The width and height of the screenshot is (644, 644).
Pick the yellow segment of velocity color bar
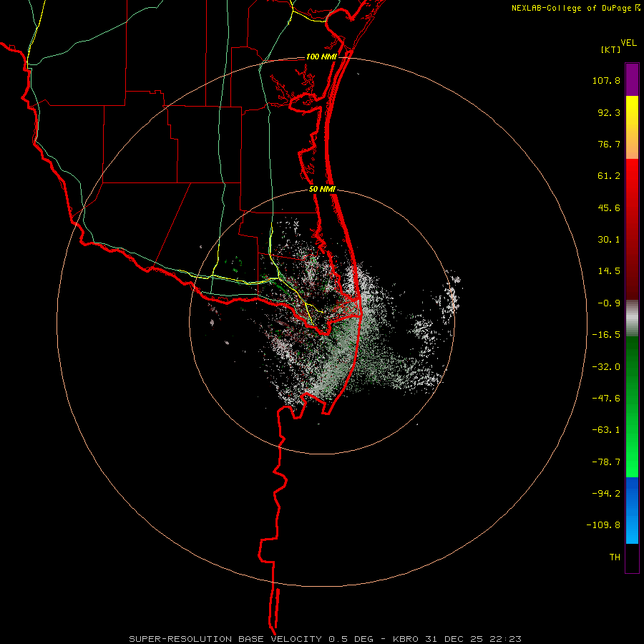pyautogui.click(x=632, y=127)
